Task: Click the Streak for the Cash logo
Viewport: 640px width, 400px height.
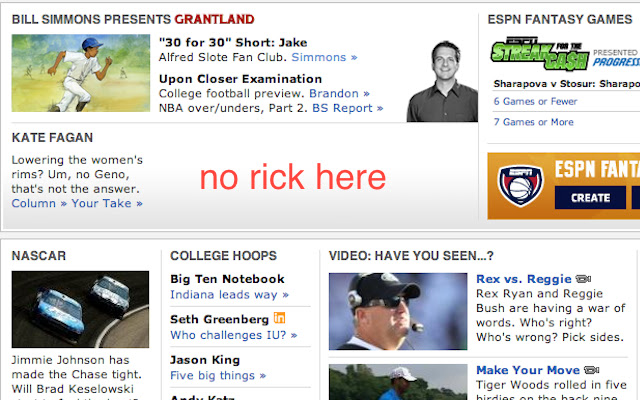Action: click(540, 53)
